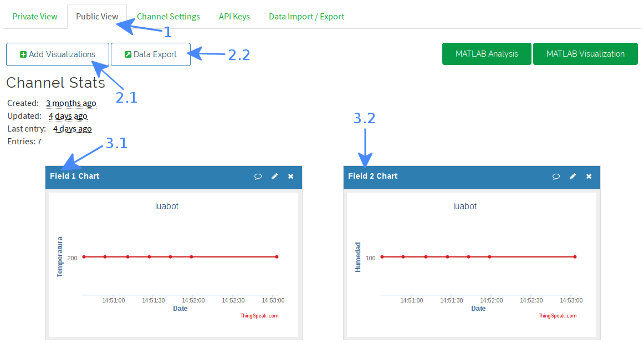This screenshot has height=343, width=644.
Task: Go to the API Keys tab
Action: [234, 17]
